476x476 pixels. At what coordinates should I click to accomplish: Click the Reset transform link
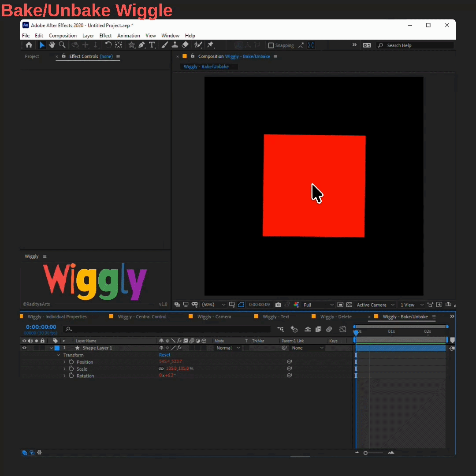pyautogui.click(x=164, y=354)
